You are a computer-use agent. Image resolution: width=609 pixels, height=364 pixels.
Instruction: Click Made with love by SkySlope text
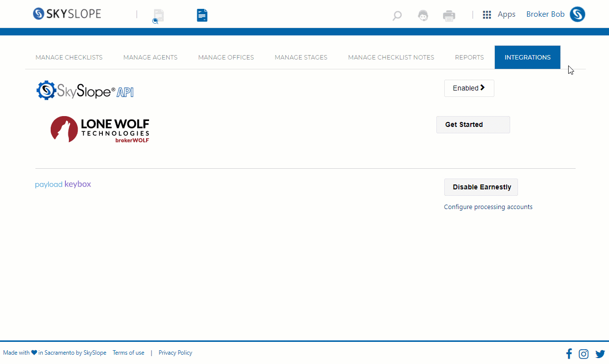tap(55, 353)
